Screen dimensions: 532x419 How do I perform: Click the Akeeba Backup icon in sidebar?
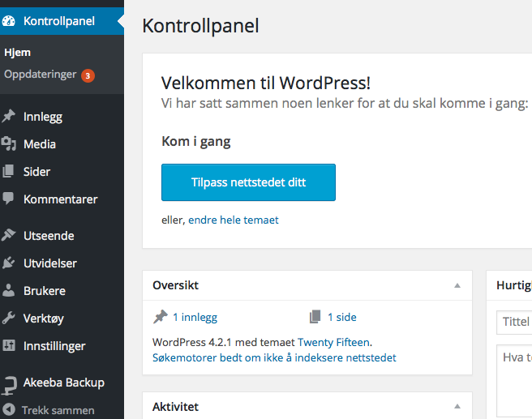click(9, 386)
